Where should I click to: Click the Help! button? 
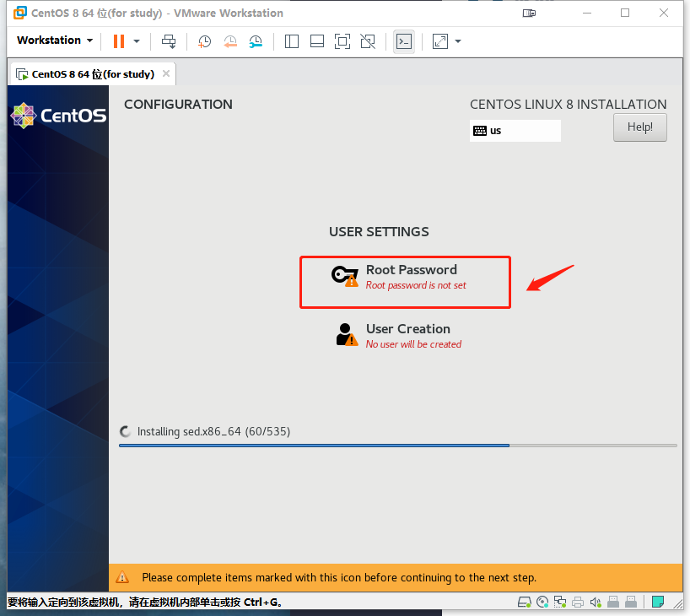640,127
